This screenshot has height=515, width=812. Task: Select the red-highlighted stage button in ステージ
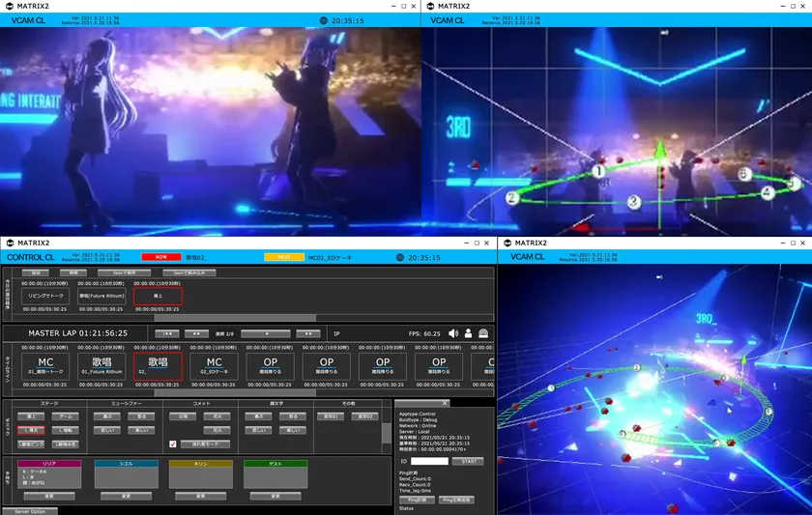[x=31, y=430]
